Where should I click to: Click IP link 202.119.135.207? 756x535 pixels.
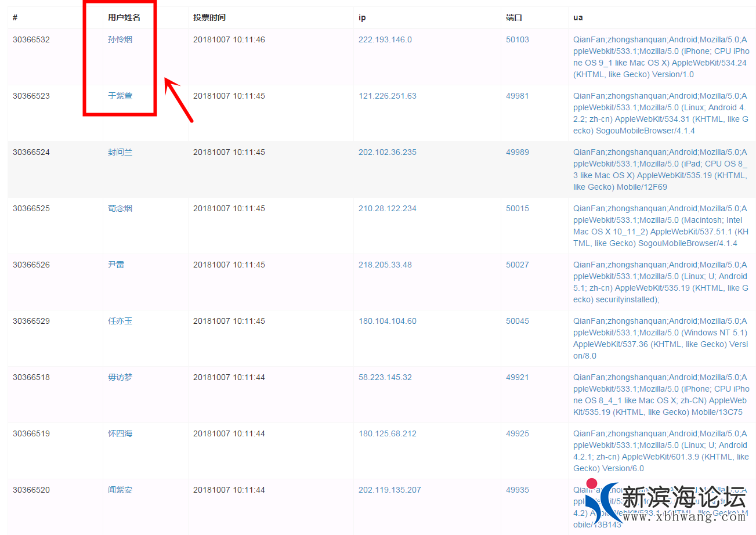coord(389,490)
